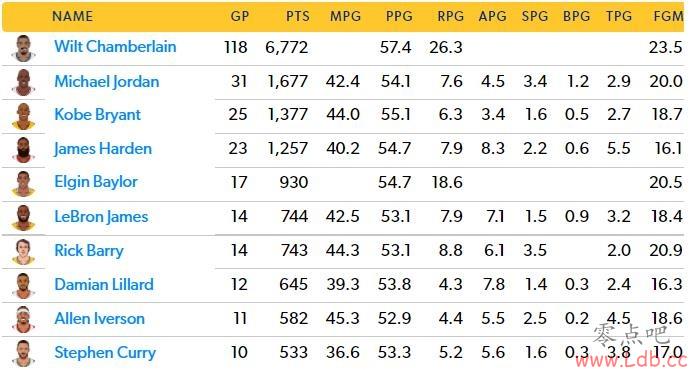The height and width of the screenshot is (370, 697).
Task: Open Stephen Curry's player page
Action: 105,353
